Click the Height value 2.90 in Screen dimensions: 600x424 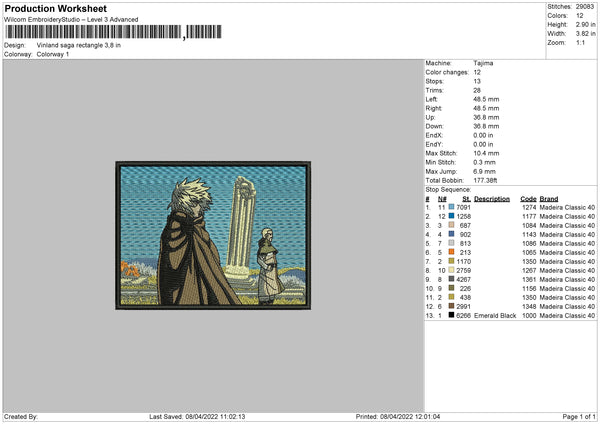(585, 24)
